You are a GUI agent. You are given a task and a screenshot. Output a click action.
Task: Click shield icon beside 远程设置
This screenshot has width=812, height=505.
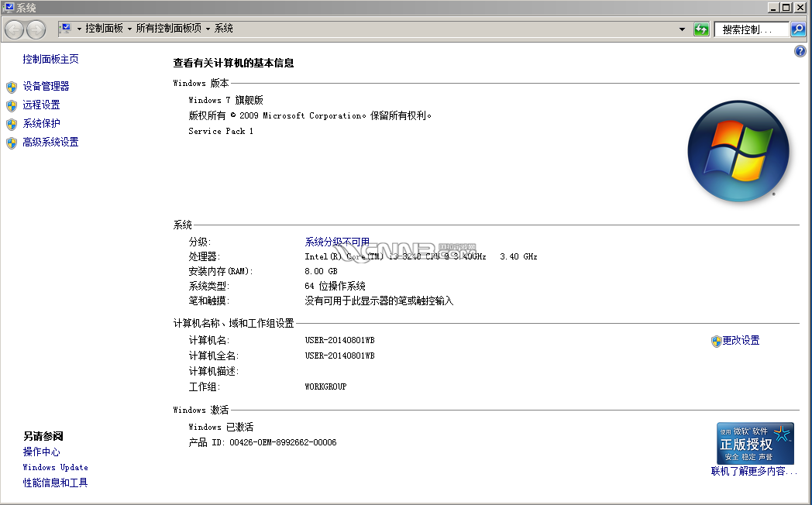(12, 105)
